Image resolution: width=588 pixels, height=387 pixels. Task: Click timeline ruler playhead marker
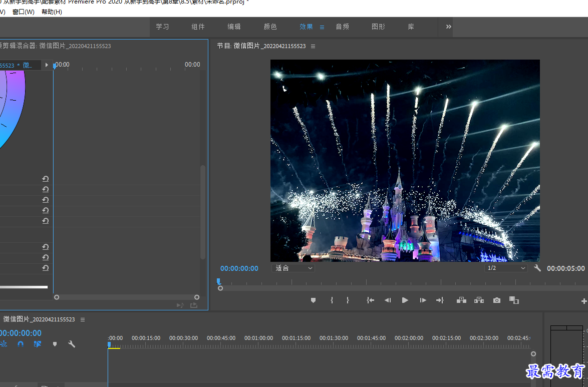coord(109,344)
